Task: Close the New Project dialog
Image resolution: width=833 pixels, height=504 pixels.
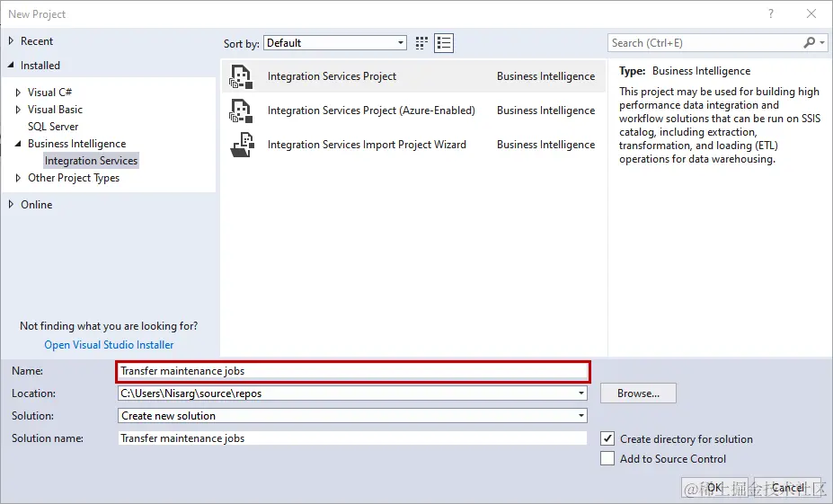Action: click(x=811, y=13)
